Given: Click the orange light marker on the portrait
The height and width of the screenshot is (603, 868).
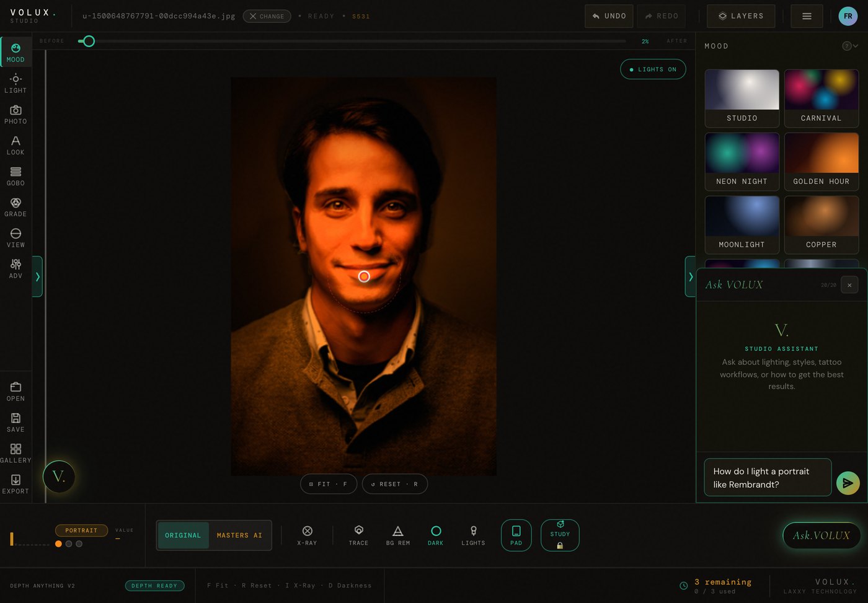Looking at the screenshot, I should (364, 276).
